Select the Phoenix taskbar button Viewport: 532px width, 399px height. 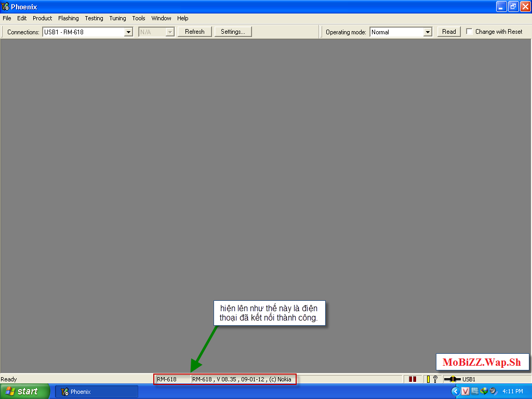97,392
